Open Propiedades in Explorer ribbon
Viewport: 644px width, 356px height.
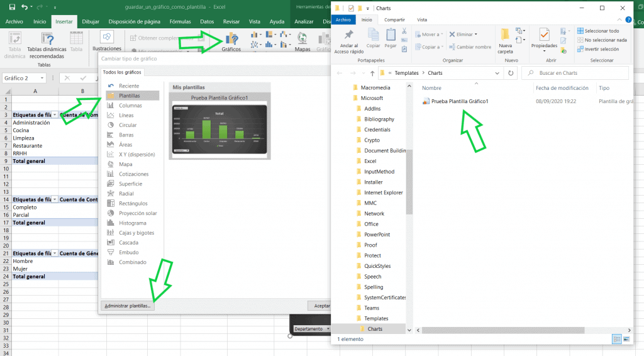544,40
